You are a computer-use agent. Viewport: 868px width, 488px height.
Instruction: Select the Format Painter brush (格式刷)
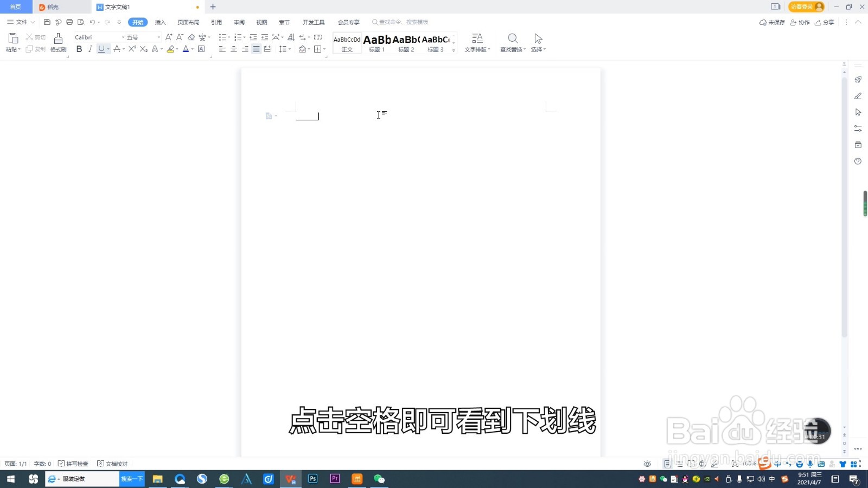point(58,42)
